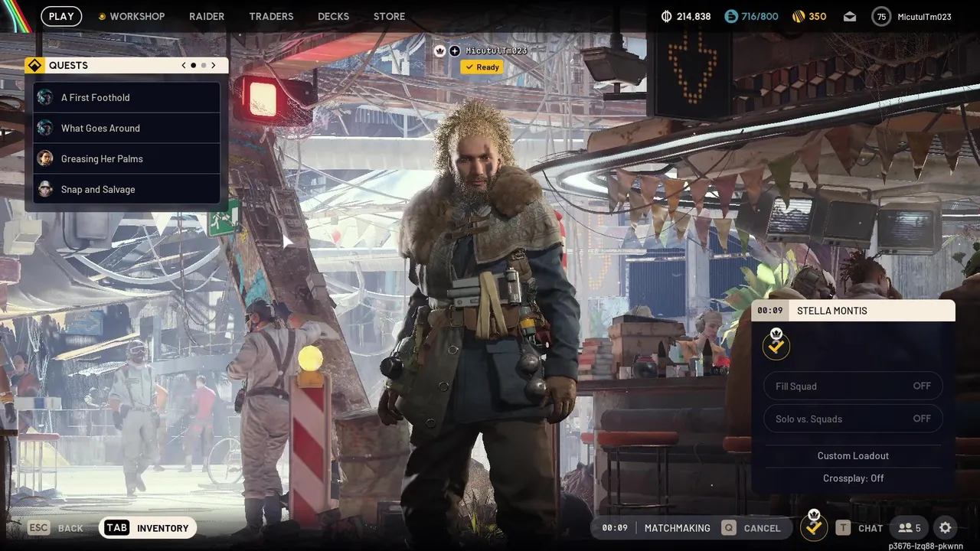Toggle the yellow Ready status badge

(482, 67)
